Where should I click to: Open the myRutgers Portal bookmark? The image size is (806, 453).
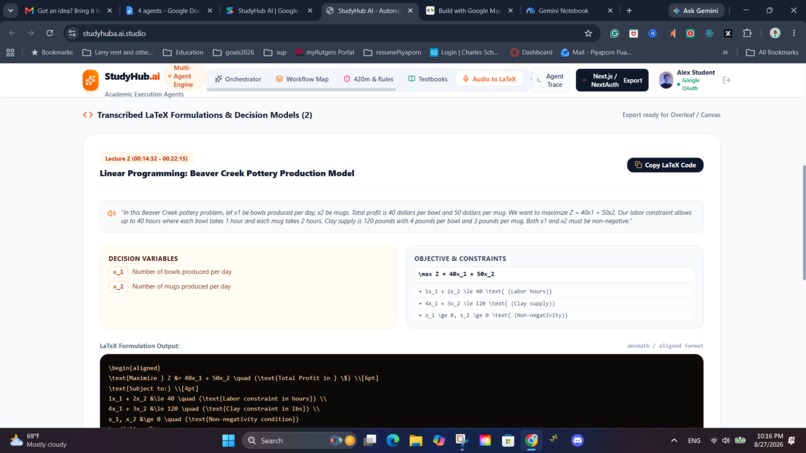click(x=325, y=52)
